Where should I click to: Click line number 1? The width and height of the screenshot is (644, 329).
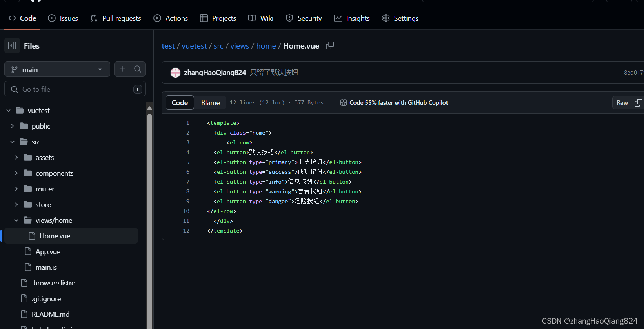187,123
